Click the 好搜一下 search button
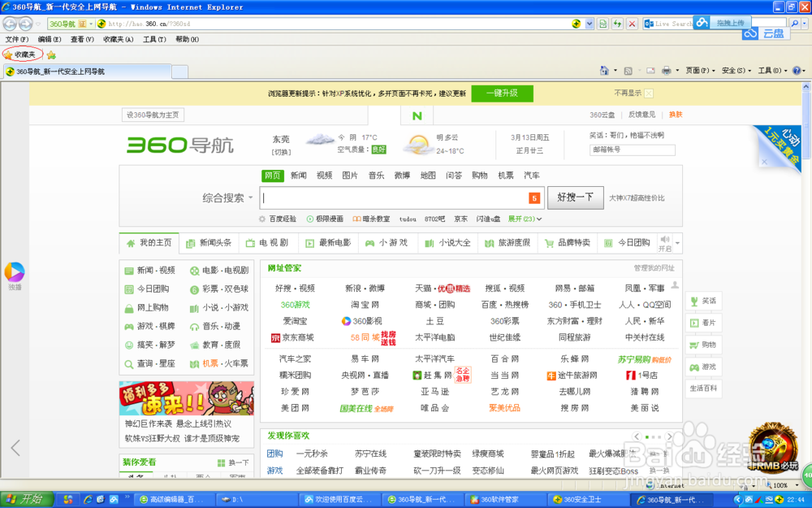This screenshot has height=508, width=812. 576,198
